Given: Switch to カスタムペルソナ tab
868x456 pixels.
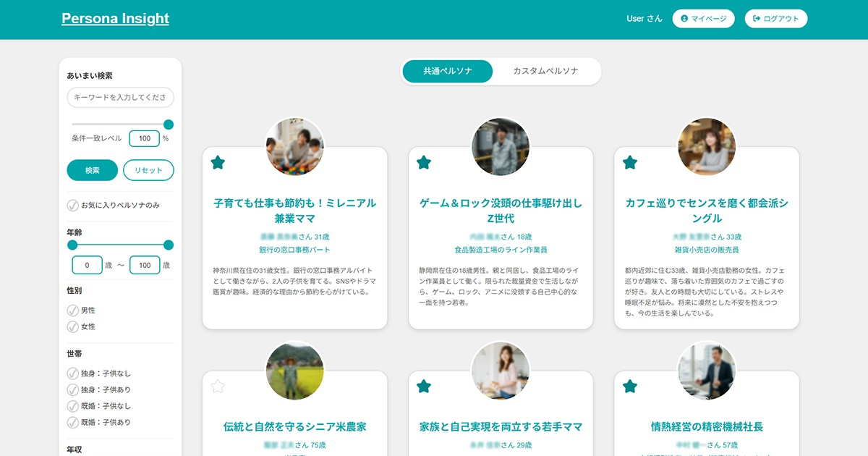Looking at the screenshot, I should [545, 72].
